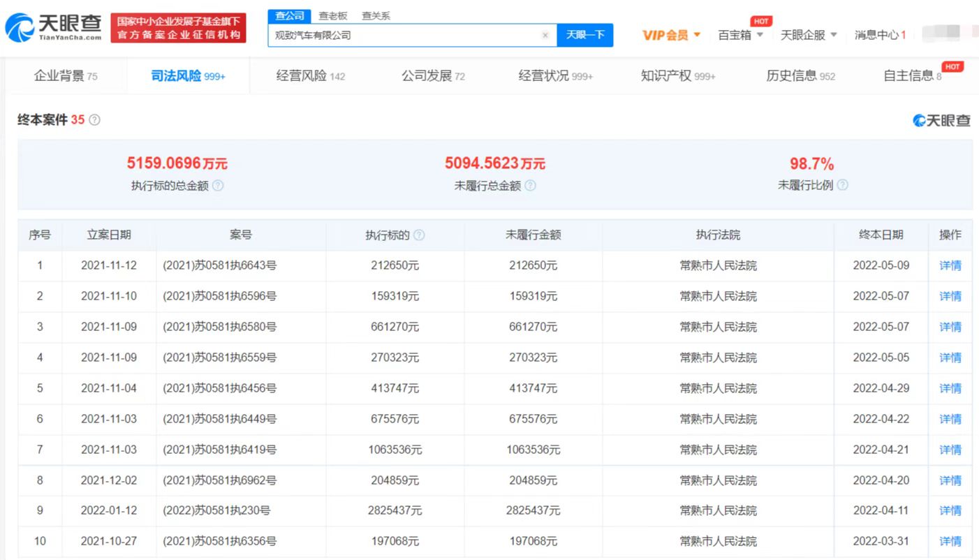This screenshot has height=560, width=979.
Task: Open 详情 for case 苏0581执6596号
Action: [x=950, y=296]
